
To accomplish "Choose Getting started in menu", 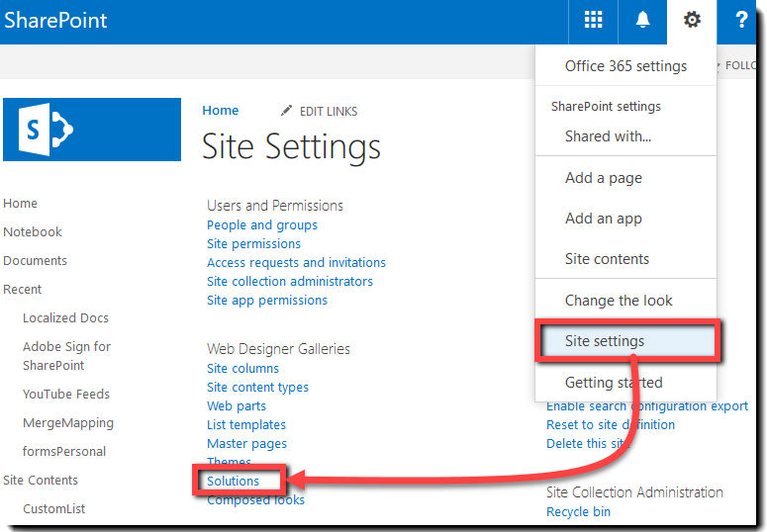I will [614, 383].
